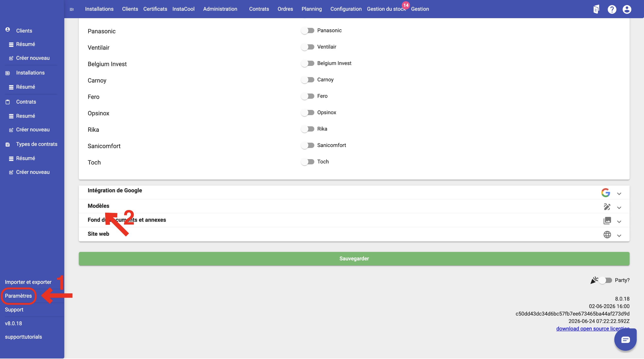The image size is (644, 359).
Task: Open Types de contrats in the sidebar
Action: [x=37, y=144]
